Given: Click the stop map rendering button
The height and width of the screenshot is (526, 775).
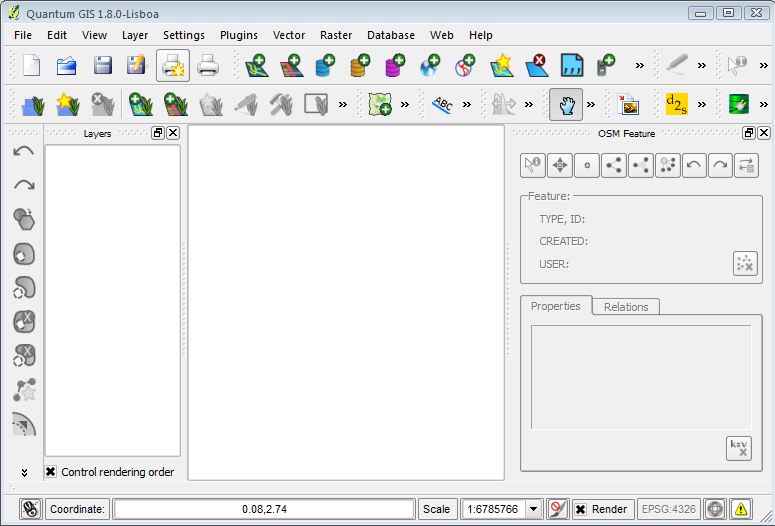Looking at the screenshot, I should click(x=558, y=509).
